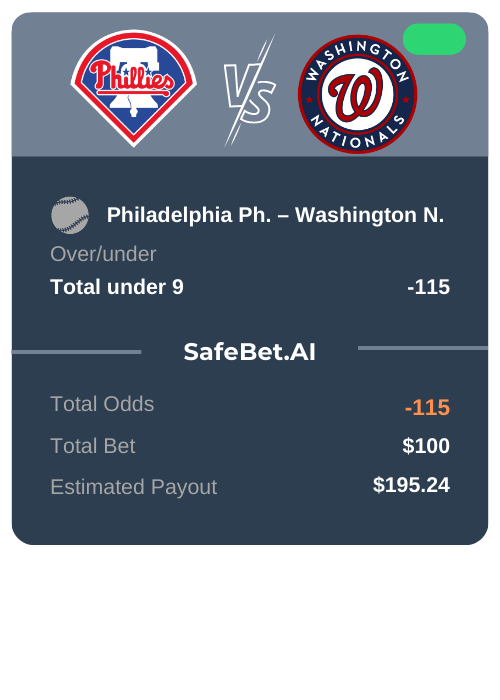Click the curly W in the Nationals logo
Screen dimensions: 500x700
click(357, 95)
